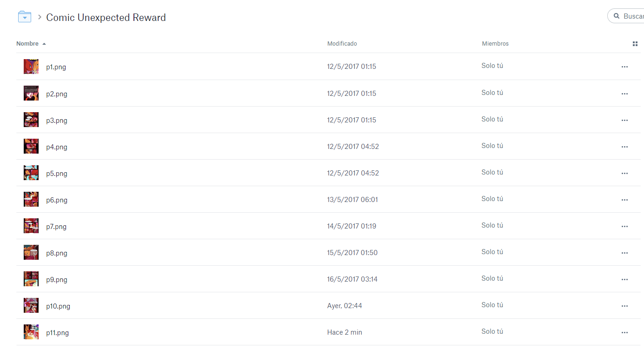Select the p8.png thumbnail preview
644x357 pixels.
pos(31,252)
